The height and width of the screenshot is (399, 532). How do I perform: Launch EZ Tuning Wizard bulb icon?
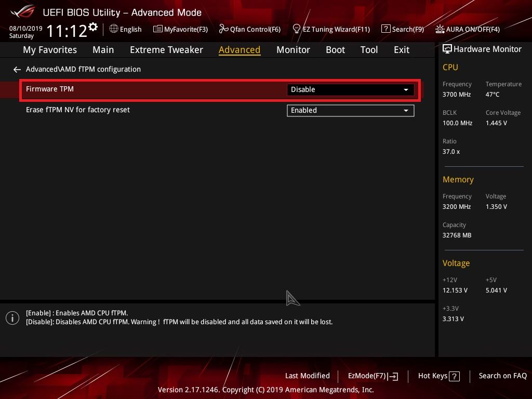click(296, 29)
